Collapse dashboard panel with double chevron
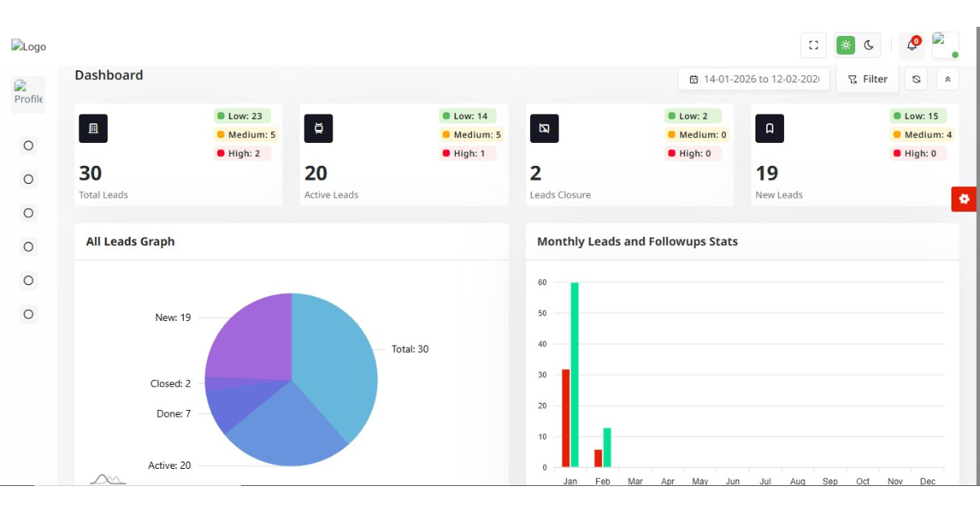980x513 pixels. 947,79
